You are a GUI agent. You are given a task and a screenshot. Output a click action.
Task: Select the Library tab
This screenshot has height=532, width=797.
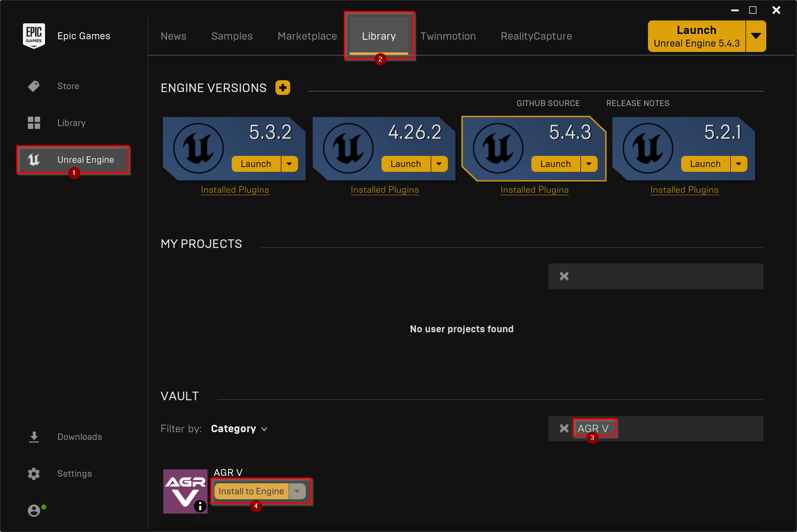coord(379,36)
